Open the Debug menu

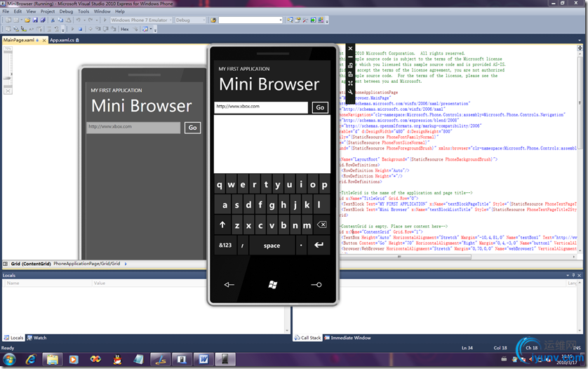(x=66, y=11)
